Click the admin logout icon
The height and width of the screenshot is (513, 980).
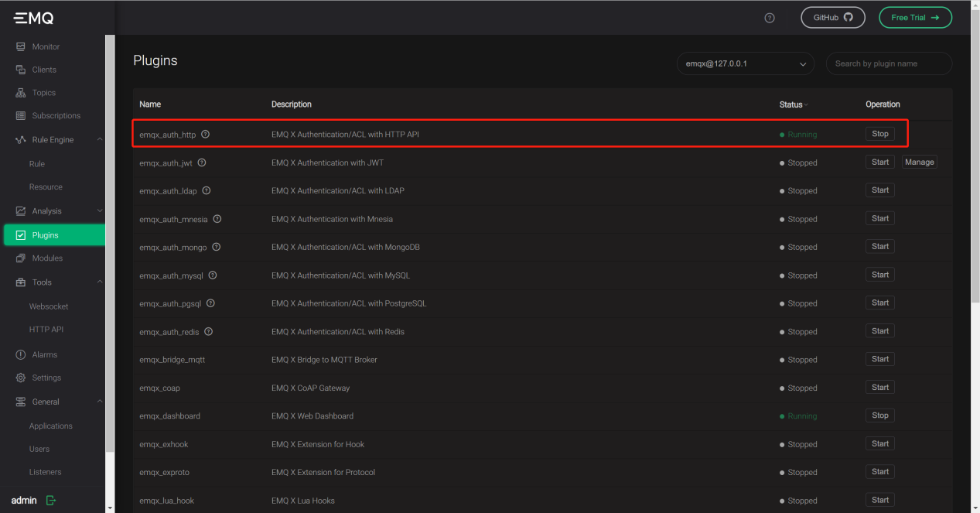pos(51,500)
